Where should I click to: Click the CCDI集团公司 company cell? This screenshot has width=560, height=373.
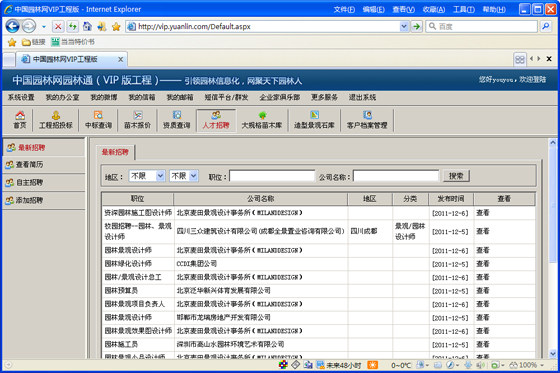point(197,264)
